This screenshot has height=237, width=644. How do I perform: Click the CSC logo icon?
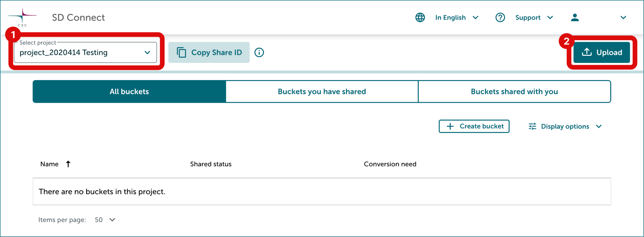coord(22,18)
